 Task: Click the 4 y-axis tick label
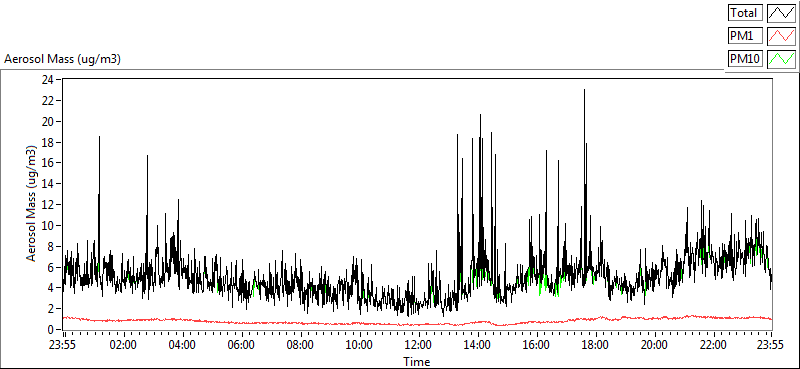pyautogui.click(x=51, y=288)
